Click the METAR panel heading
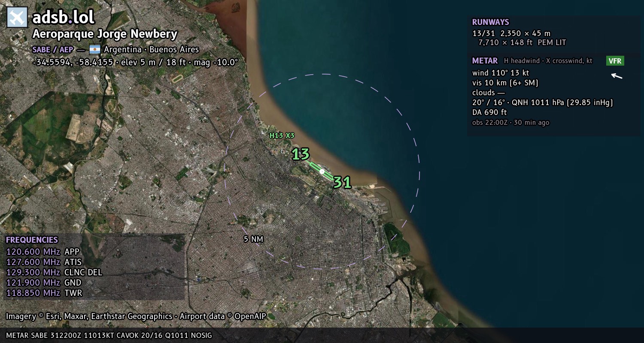 (x=485, y=61)
